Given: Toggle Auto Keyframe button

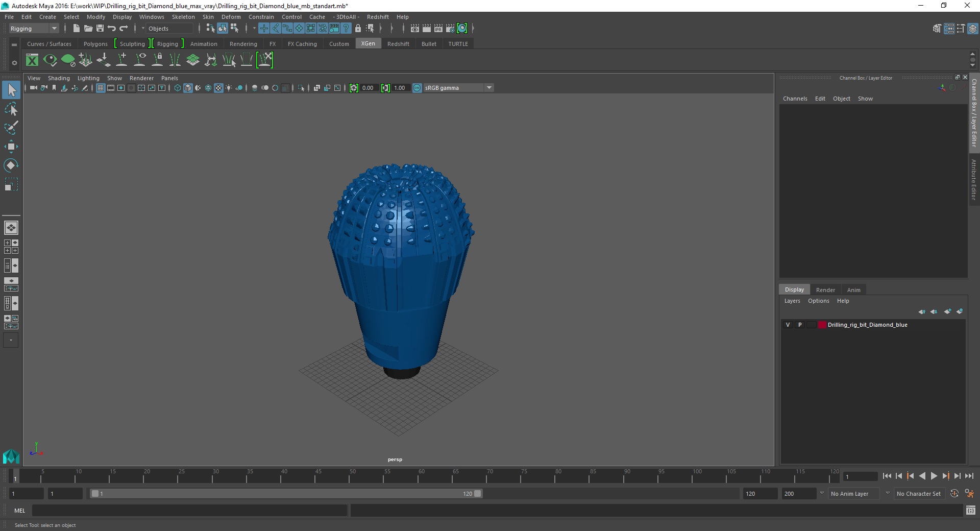Looking at the screenshot, I should (954, 494).
